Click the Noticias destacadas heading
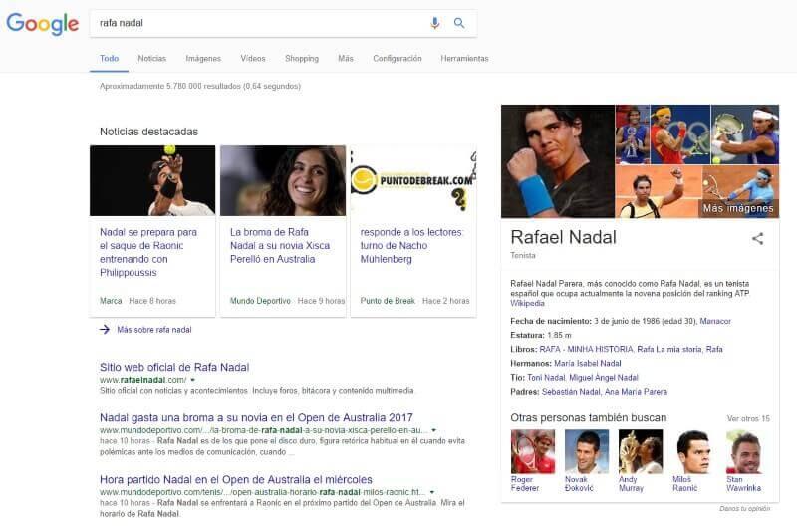This screenshot has height=532, width=797. coord(148,132)
